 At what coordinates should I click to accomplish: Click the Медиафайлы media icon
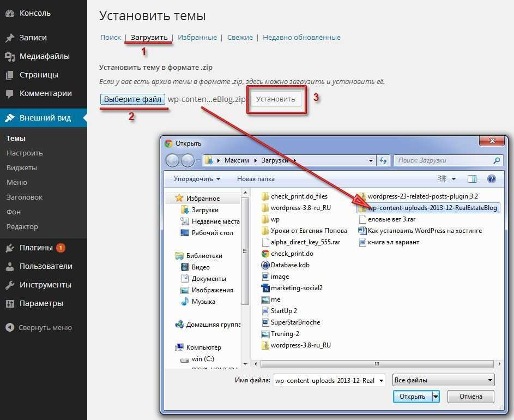point(9,56)
